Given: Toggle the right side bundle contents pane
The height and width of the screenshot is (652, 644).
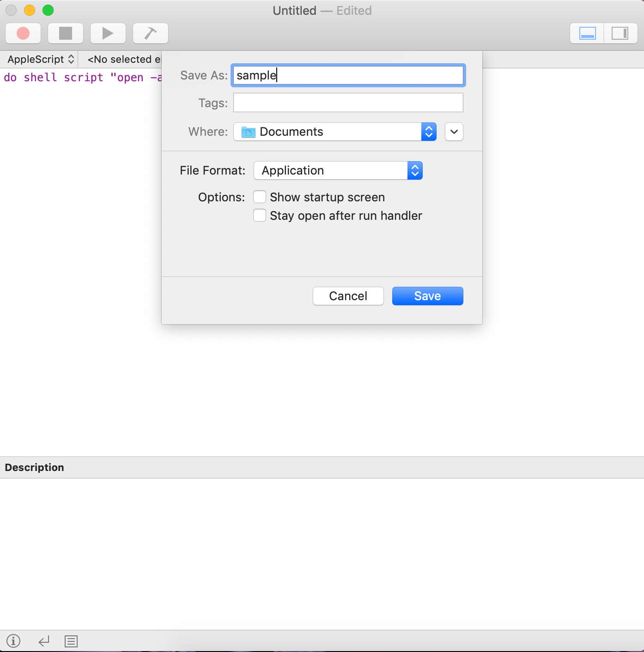Looking at the screenshot, I should (620, 33).
